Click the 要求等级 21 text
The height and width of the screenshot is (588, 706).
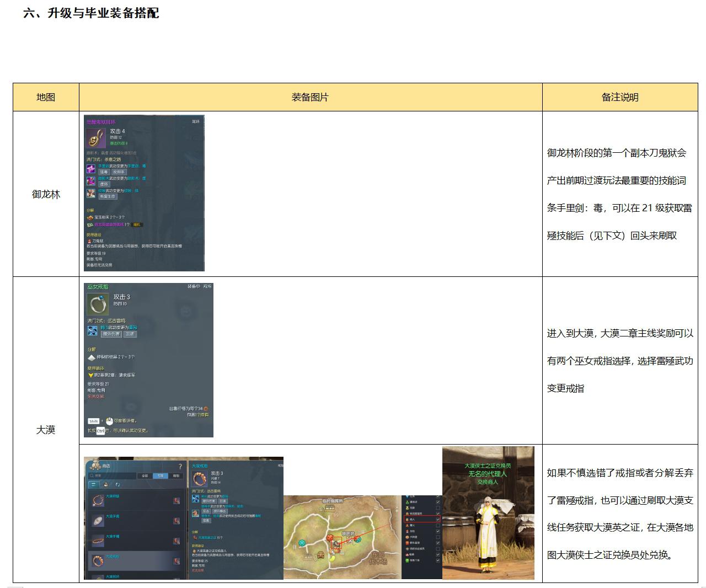98,384
